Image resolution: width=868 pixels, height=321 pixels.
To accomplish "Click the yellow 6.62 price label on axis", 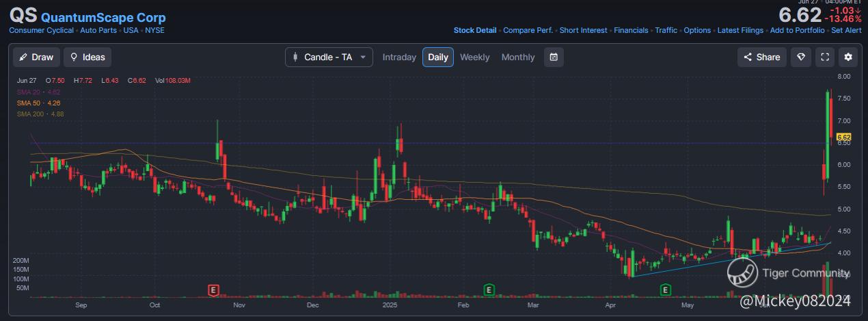I will 843,137.
